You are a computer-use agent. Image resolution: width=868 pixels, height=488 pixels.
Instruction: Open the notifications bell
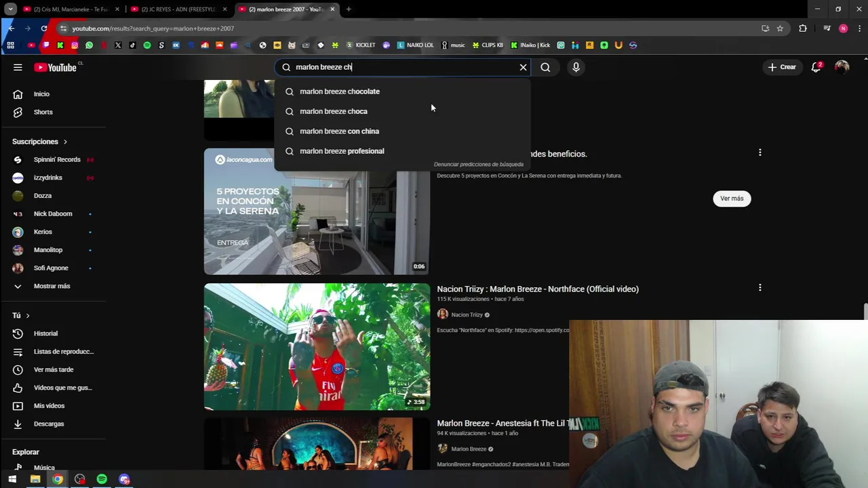point(816,67)
